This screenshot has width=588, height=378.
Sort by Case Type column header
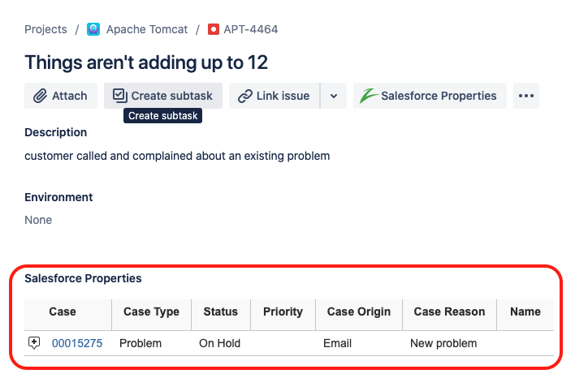tap(151, 311)
